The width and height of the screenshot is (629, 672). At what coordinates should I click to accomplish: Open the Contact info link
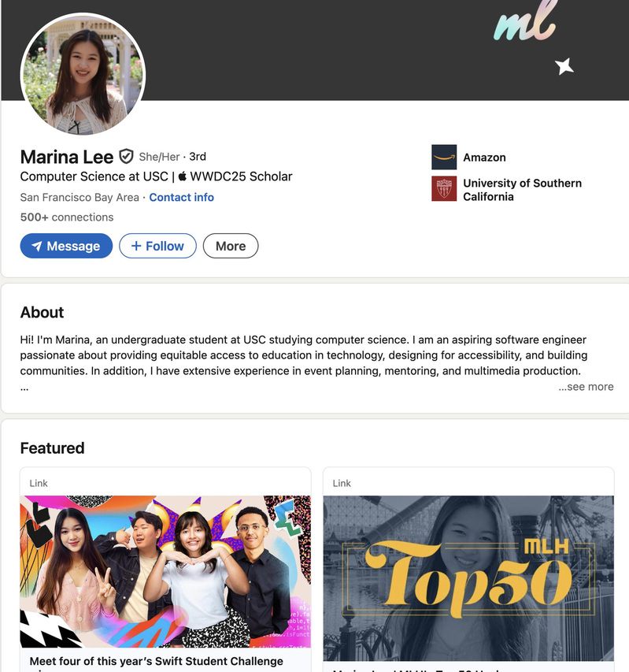181,197
